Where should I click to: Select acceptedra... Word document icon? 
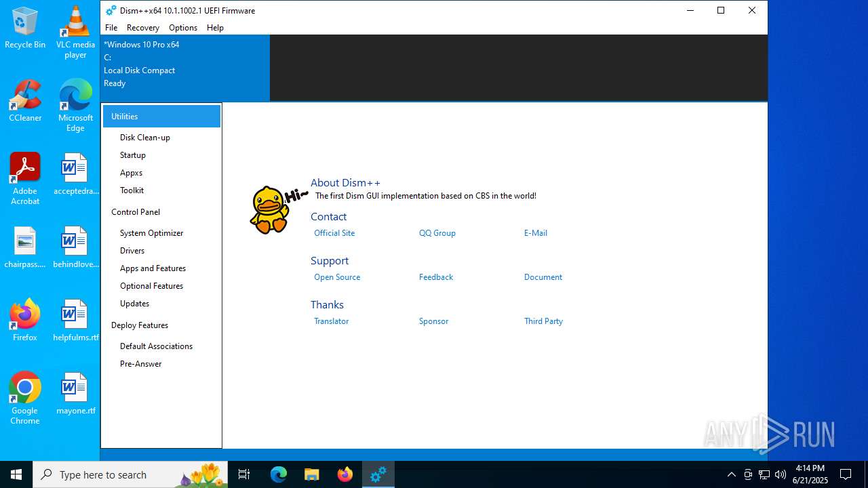[x=75, y=175]
